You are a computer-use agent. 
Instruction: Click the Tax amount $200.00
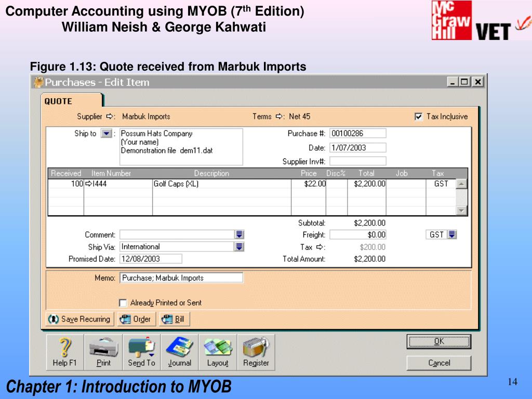pyautogui.click(x=373, y=247)
